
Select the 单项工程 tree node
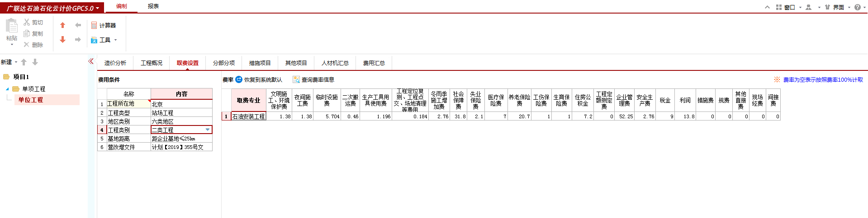point(33,89)
